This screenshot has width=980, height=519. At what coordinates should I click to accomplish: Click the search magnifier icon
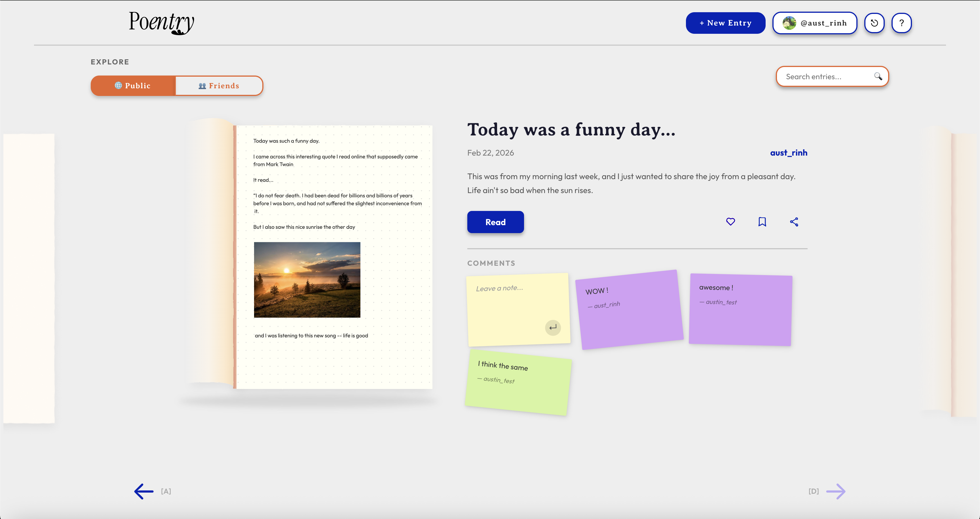coord(878,77)
